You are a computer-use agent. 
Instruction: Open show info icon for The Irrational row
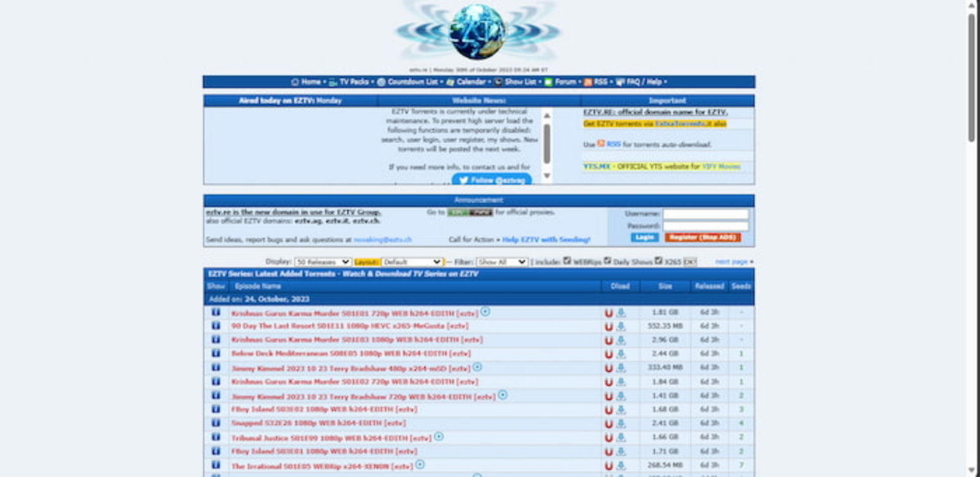click(216, 465)
